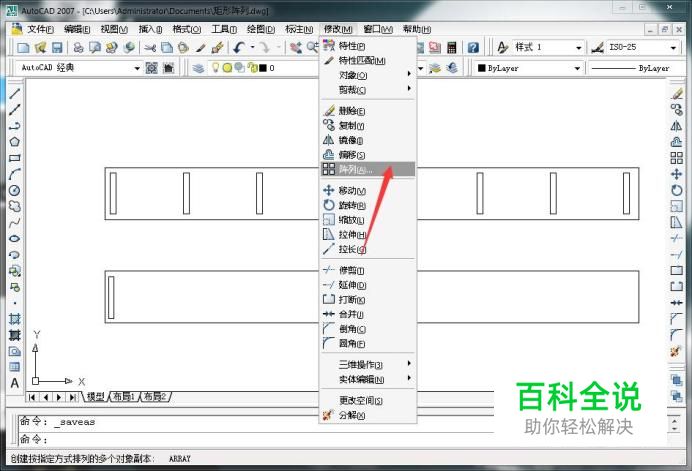Select the Polygon draw tool

[x=15, y=142]
